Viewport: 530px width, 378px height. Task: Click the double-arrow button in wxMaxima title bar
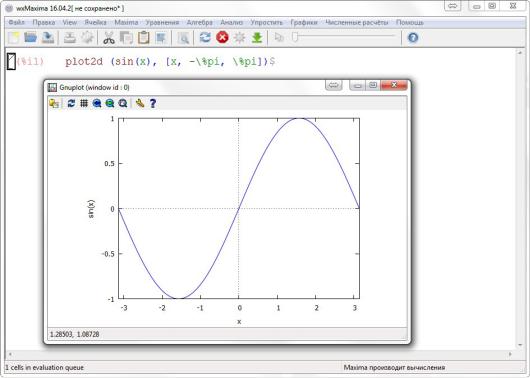click(453, 6)
